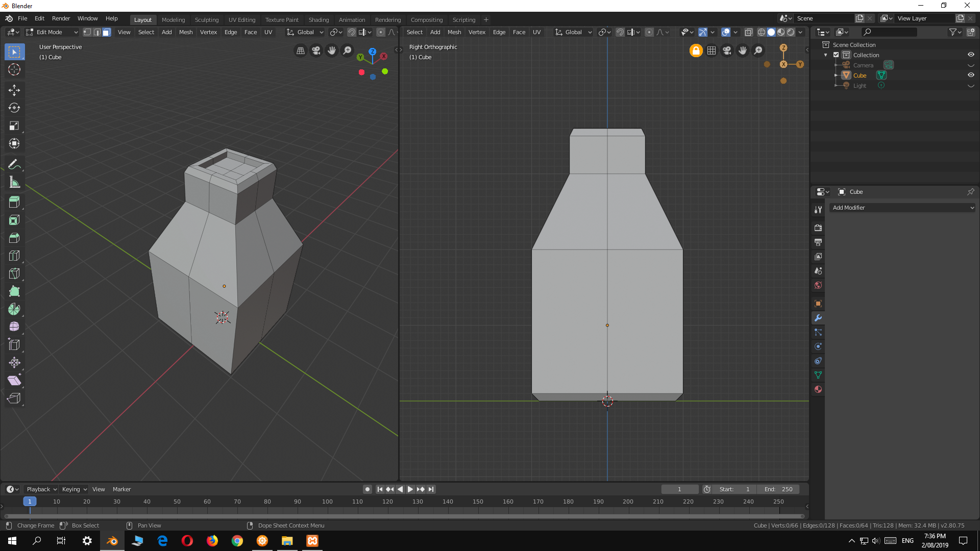Open the Material properties tab
The height and width of the screenshot is (551, 980).
[818, 389]
